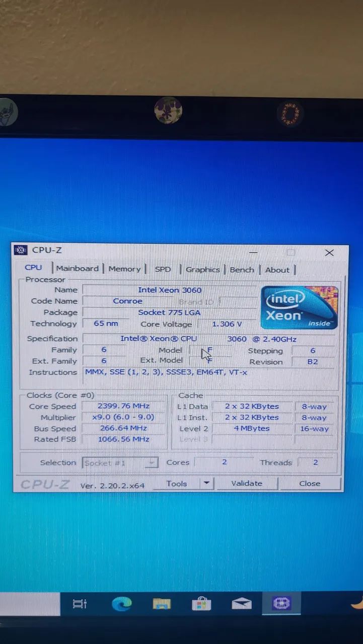This screenshot has height=644, width=363.
Task: Click the Stepping value 6
Action: 313,351
